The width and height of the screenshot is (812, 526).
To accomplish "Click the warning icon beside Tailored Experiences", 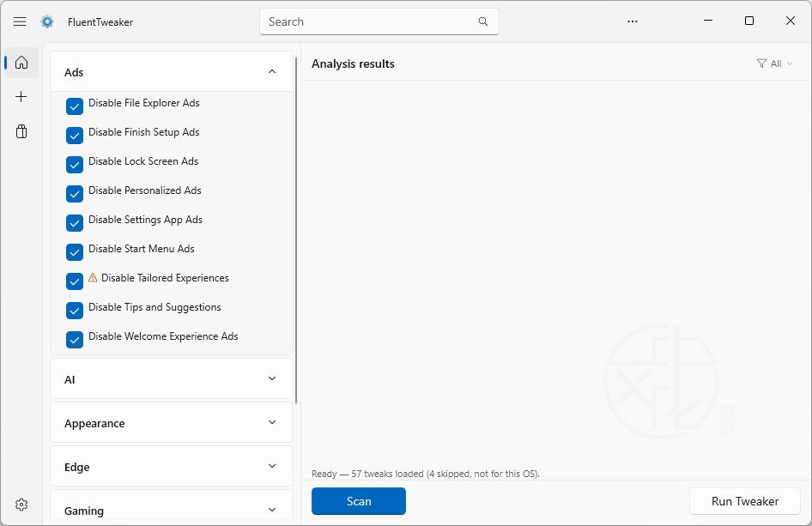I will [x=93, y=277].
